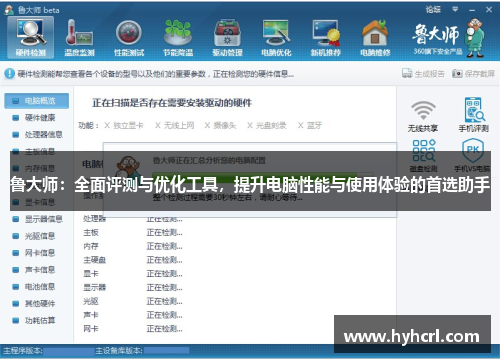Open the 论坛 forum link
The image size is (500, 362).
(x=433, y=9)
